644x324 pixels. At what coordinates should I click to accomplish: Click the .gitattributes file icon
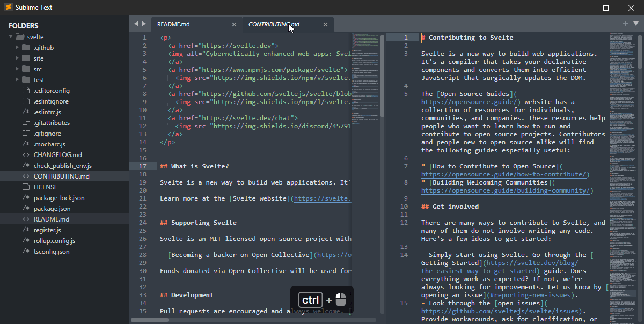pos(26,123)
